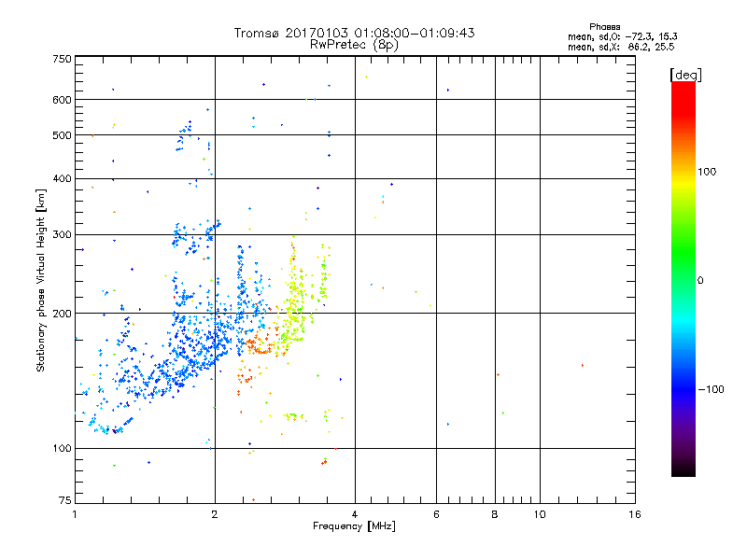Click the 8 MHz frequency tick label
747x560 pixels.
[x=495, y=514]
